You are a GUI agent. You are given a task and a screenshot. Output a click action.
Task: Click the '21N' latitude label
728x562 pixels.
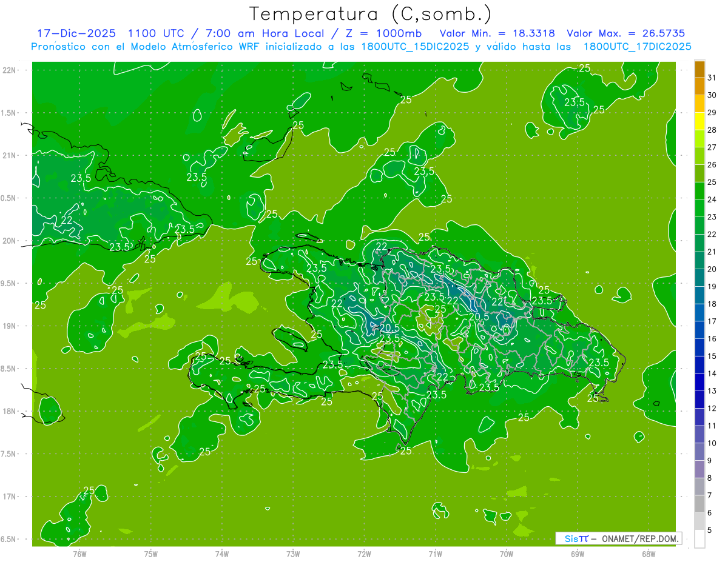pyautogui.click(x=10, y=155)
